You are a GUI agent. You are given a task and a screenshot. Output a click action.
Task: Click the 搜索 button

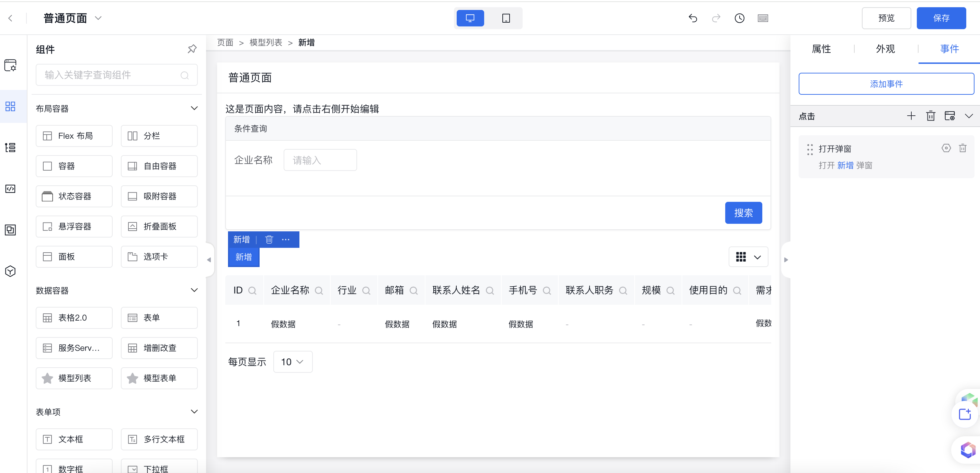pos(743,212)
